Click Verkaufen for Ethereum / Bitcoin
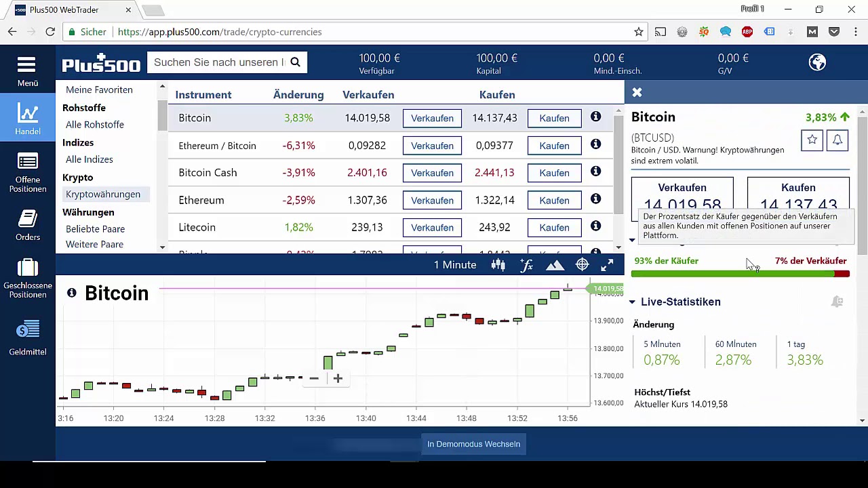Screen dimensions: 868x488 point(432,146)
